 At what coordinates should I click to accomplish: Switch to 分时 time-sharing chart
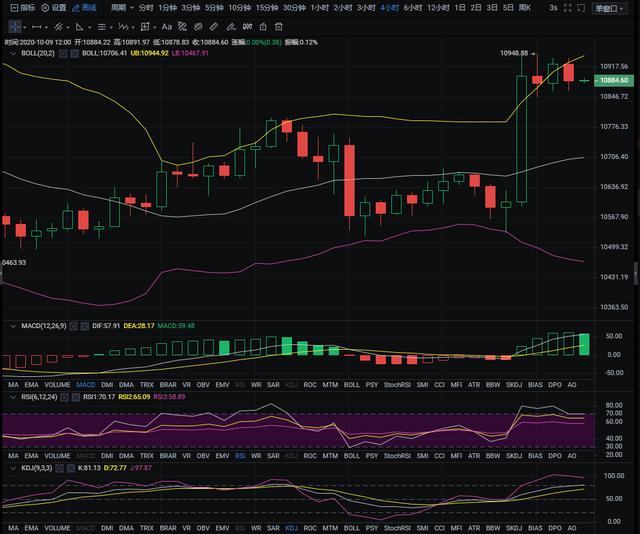click(146, 8)
